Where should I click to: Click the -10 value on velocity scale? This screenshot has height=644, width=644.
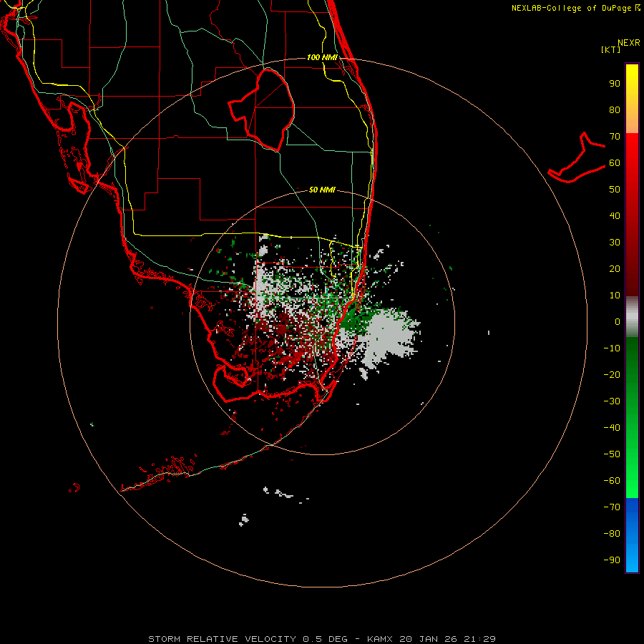612,348
